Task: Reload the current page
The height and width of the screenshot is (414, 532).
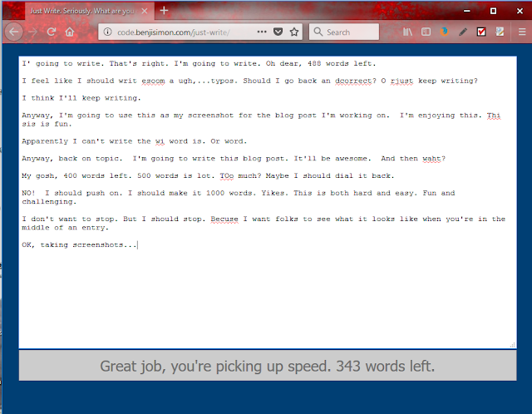Action: [52, 32]
